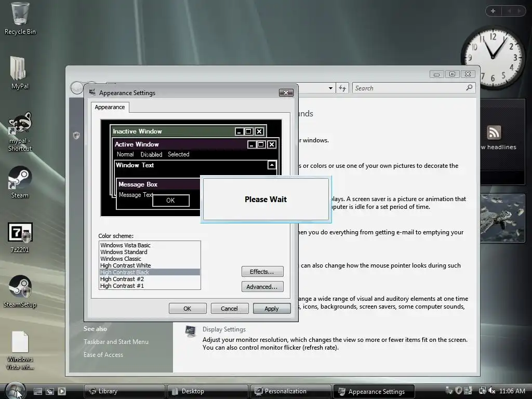The width and height of the screenshot is (532, 399).
Task: Open the Steam shortcut icon on desktop
Action: pyautogui.click(x=20, y=182)
